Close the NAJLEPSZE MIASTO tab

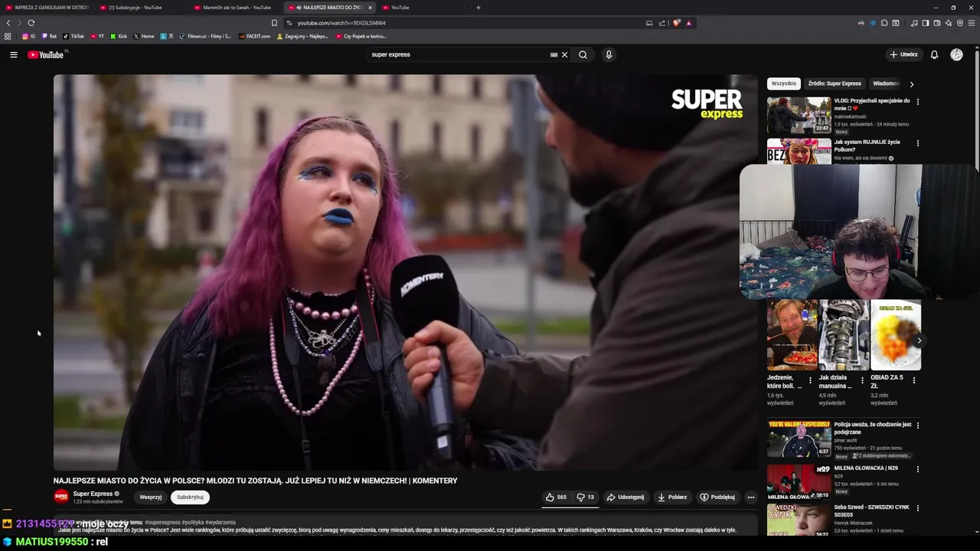click(x=370, y=8)
